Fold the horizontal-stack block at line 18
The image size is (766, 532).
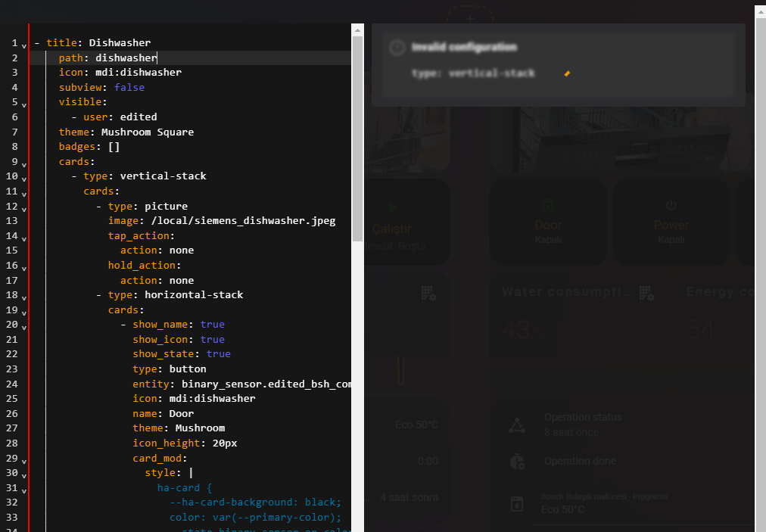[x=24, y=298]
